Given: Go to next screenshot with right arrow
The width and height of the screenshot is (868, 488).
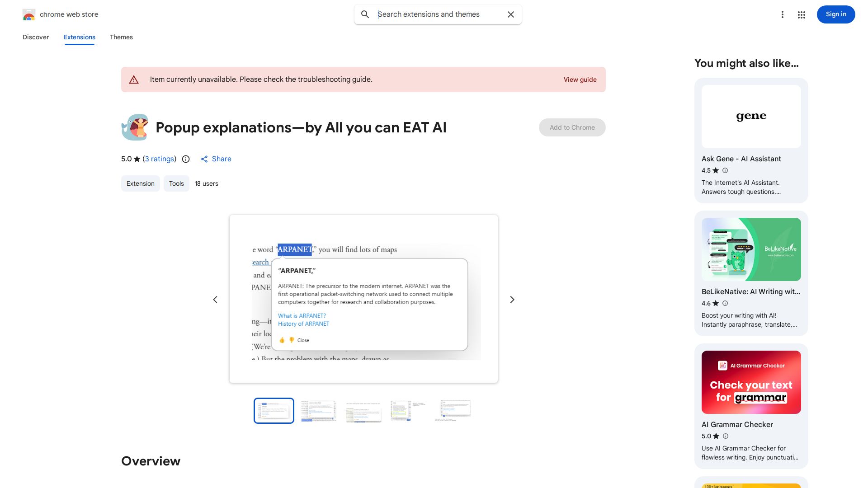Looking at the screenshot, I should point(512,300).
